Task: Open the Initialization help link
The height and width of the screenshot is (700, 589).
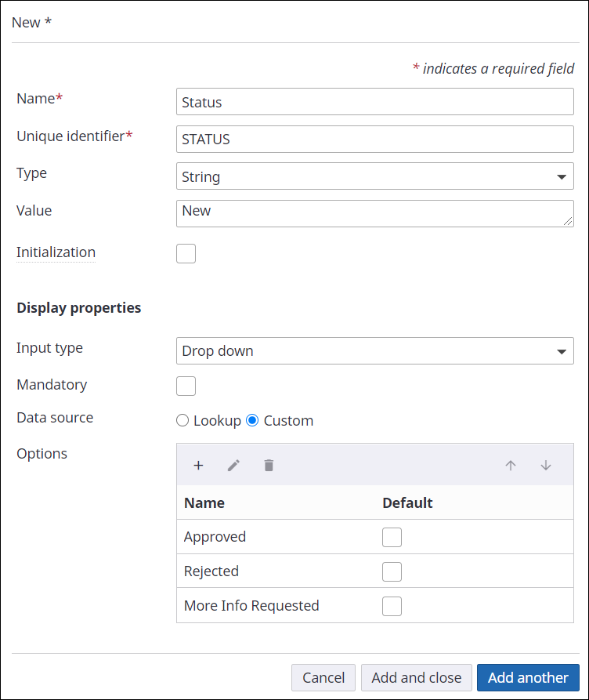Action: [x=55, y=252]
